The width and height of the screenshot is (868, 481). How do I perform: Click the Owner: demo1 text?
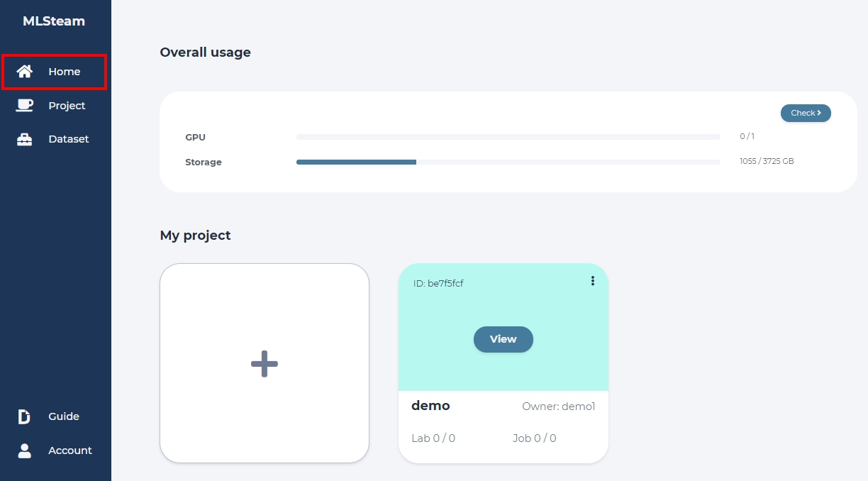tap(559, 407)
